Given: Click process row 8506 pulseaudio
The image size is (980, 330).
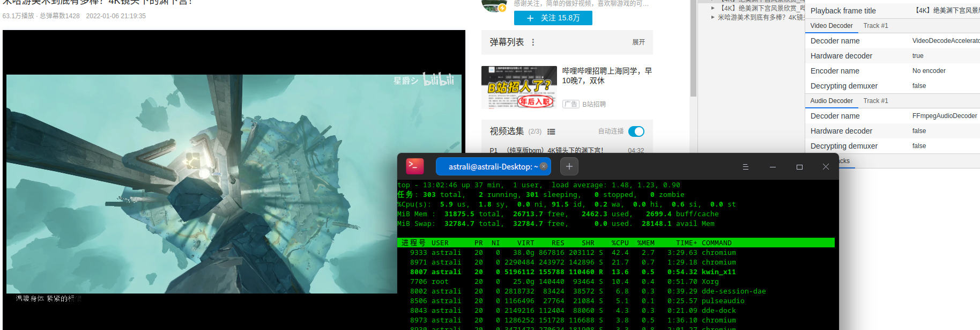Looking at the screenshot, I should pos(616,301).
